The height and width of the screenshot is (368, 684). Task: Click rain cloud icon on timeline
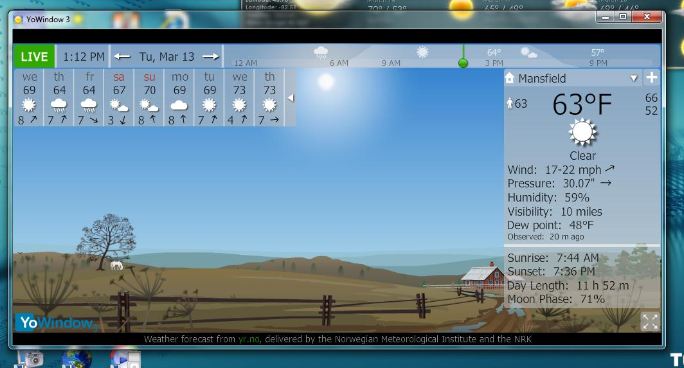[x=321, y=52]
